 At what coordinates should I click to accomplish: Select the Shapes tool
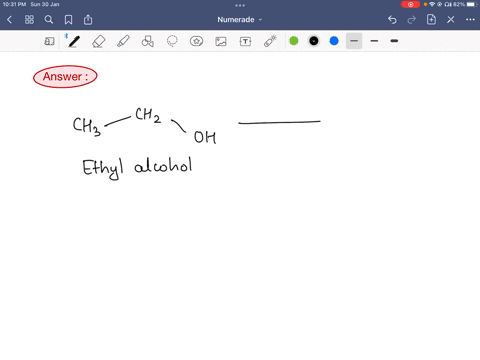[147, 41]
